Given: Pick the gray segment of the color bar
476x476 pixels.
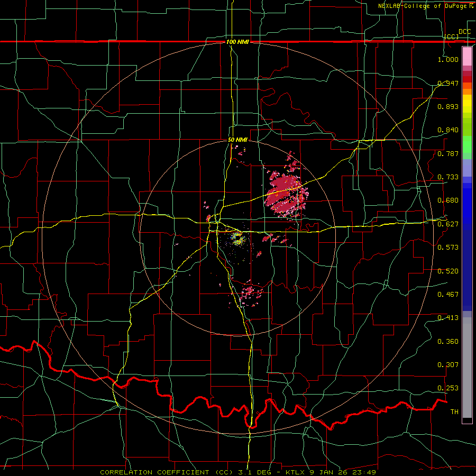Looking at the screenshot, I should (467, 368).
